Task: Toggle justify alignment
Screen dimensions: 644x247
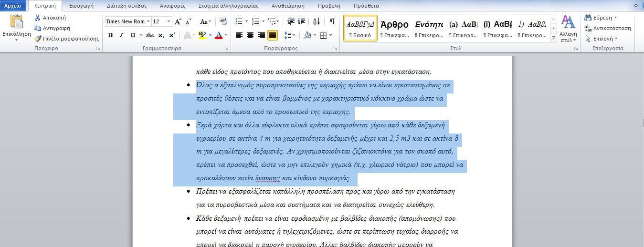Action: pos(272,35)
